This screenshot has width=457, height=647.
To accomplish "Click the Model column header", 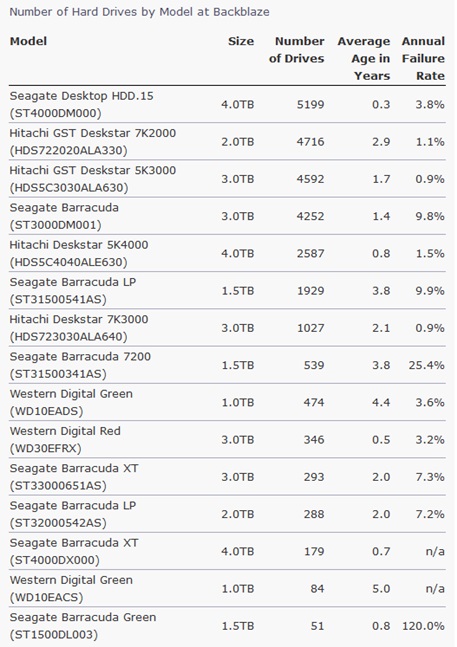I will coord(28,41).
